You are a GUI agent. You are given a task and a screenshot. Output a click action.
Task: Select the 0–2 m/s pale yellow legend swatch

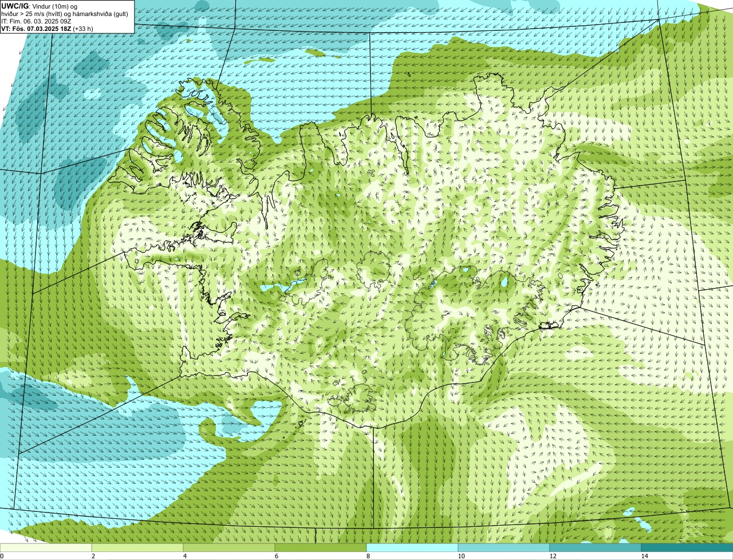(46, 547)
